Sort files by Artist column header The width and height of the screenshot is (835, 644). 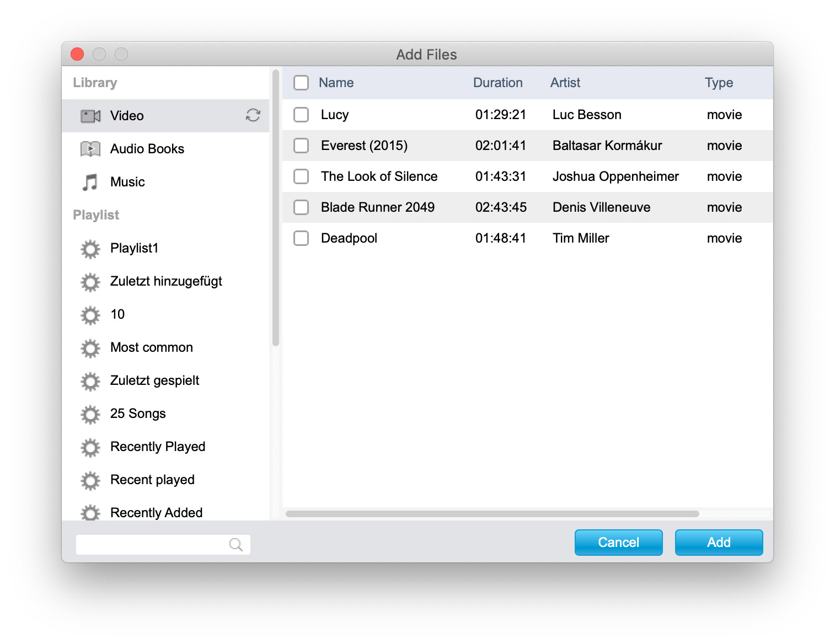pyautogui.click(x=565, y=83)
